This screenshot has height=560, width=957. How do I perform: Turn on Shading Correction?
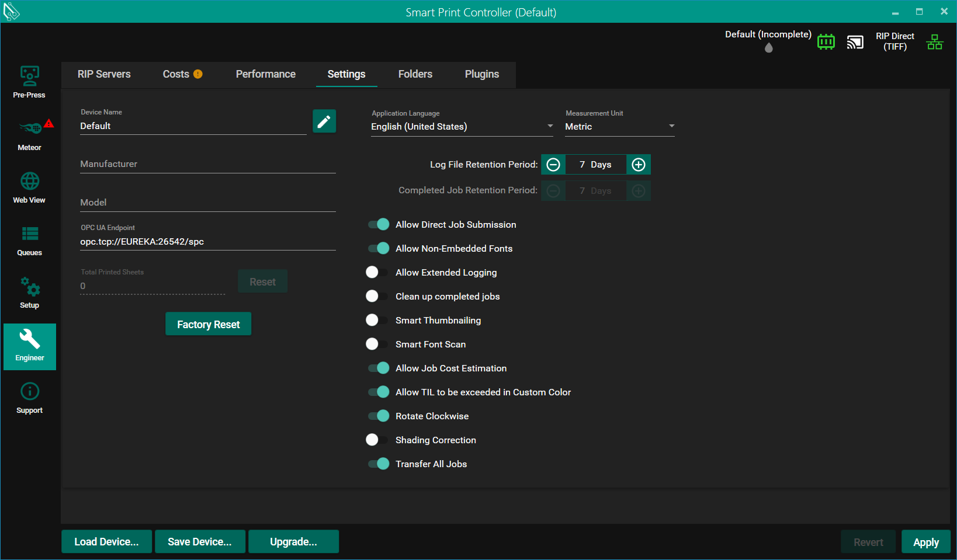pyautogui.click(x=377, y=440)
